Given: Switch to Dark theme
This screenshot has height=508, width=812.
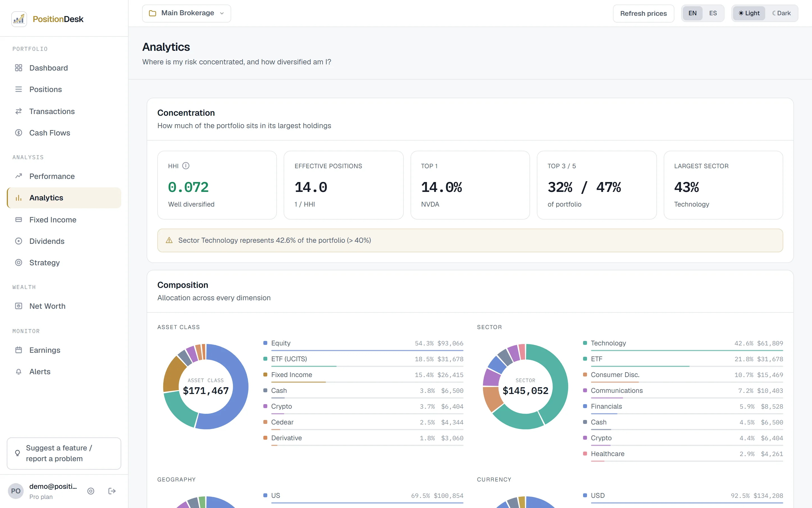Looking at the screenshot, I should (x=781, y=13).
